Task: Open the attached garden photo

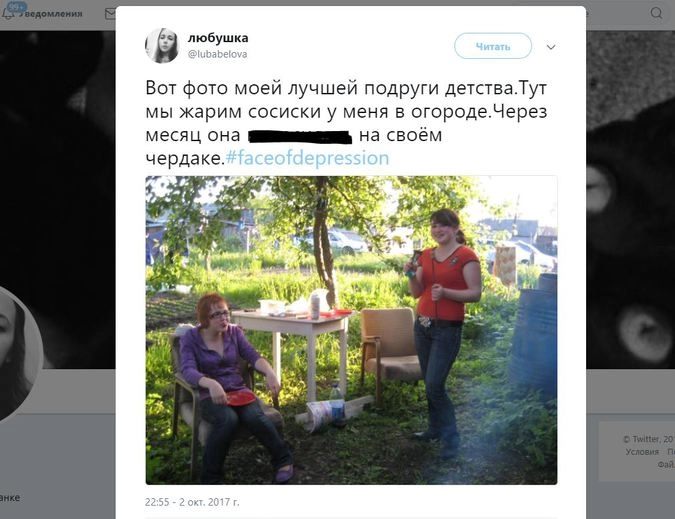Action: [x=351, y=330]
